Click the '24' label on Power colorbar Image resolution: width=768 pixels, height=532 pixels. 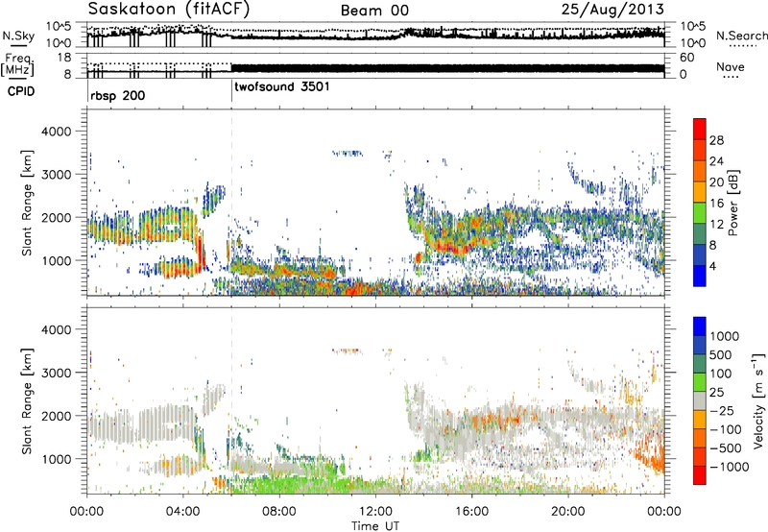[716, 161]
